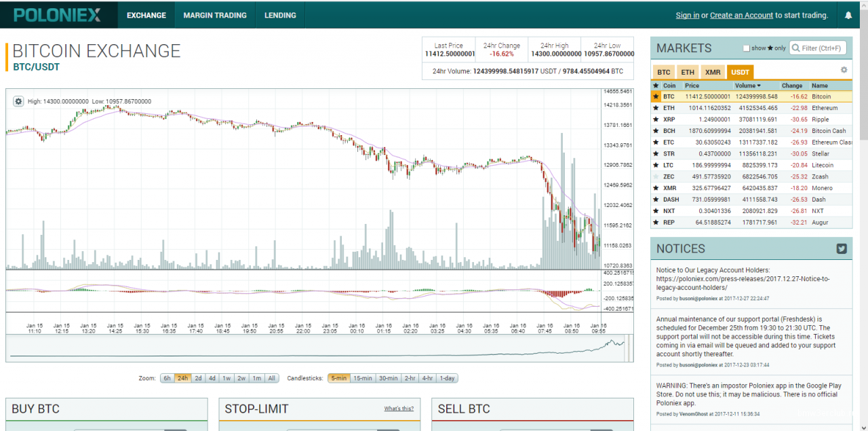Image resolution: width=868 pixels, height=431 pixels.
Task: Set chart zoom to 4d
Action: tap(212, 378)
